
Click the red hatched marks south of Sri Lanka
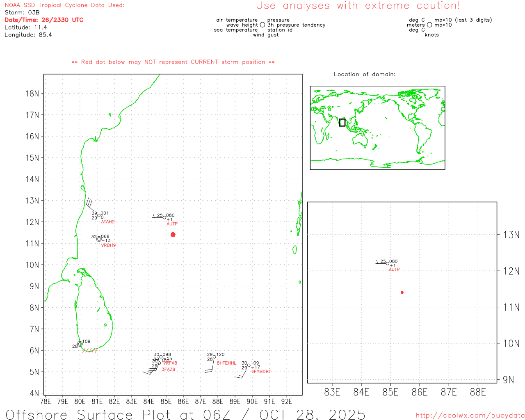point(90,350)
